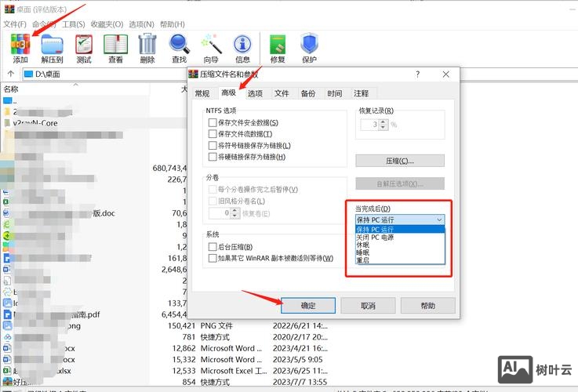Open the 收藏夹(O) menu
The width and height of the screenshot is (578, 392).
point(107,24)
